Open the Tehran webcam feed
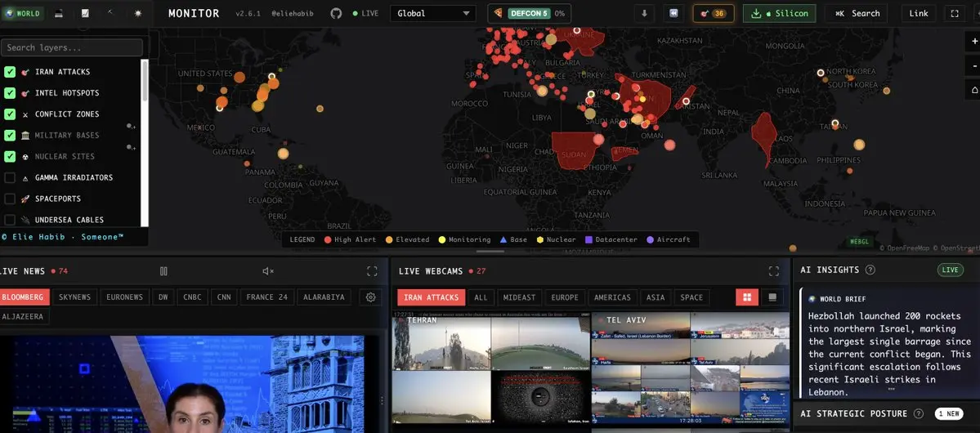The image size is (980, 433). click(490, 368)
